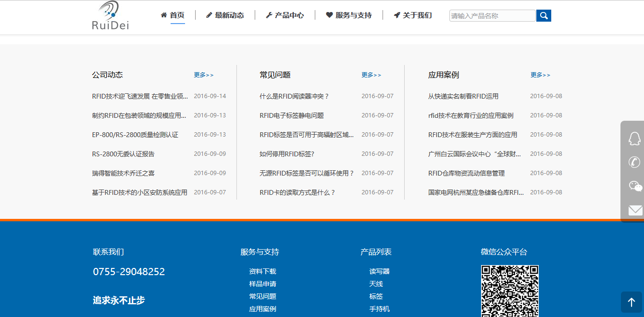Screen dimensions: 644x317
Task: Open 产品中心 navigation menu
Action: click(x=285, y=15)
